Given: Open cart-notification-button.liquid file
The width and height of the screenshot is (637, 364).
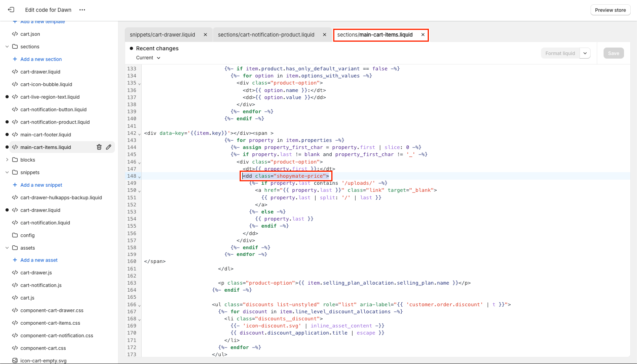Looking at the screenshot, I should pos(54,109).
